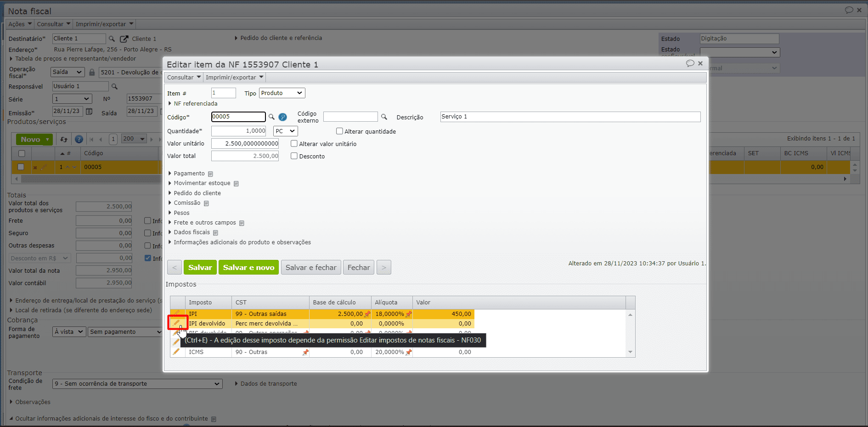This screenshot has height=427, width=868.
Task: Click the Salvar e novo button
Action: point(248,268)
